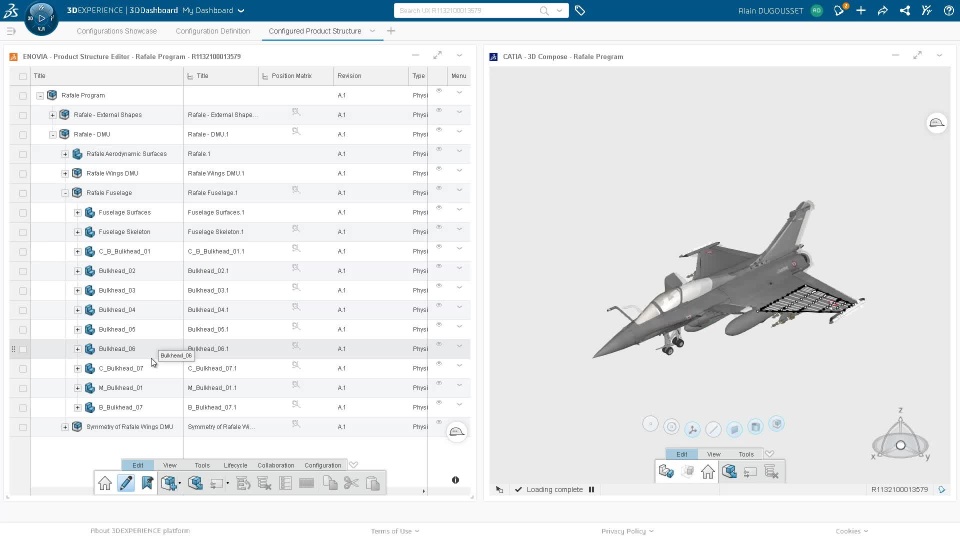Click the position matrix icon for Bulkhead_03 row

click(x=296, y=288)
